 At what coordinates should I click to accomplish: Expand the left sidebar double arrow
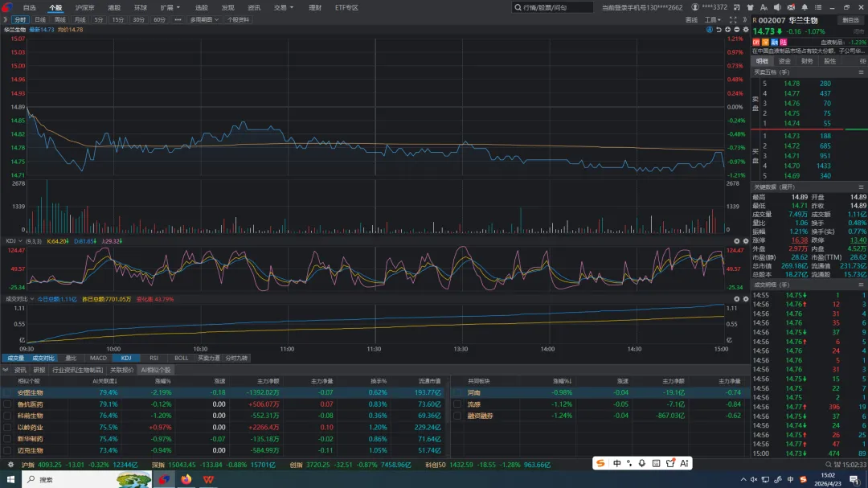tap(5, 19)
